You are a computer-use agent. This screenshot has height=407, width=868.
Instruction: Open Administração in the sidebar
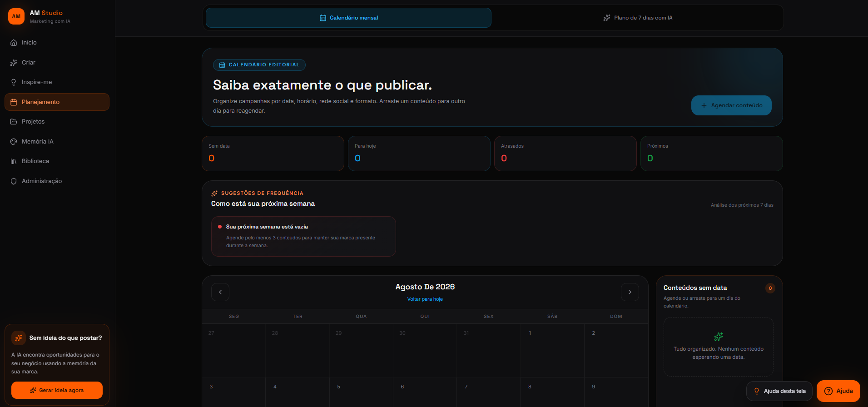tap(57, 181)
